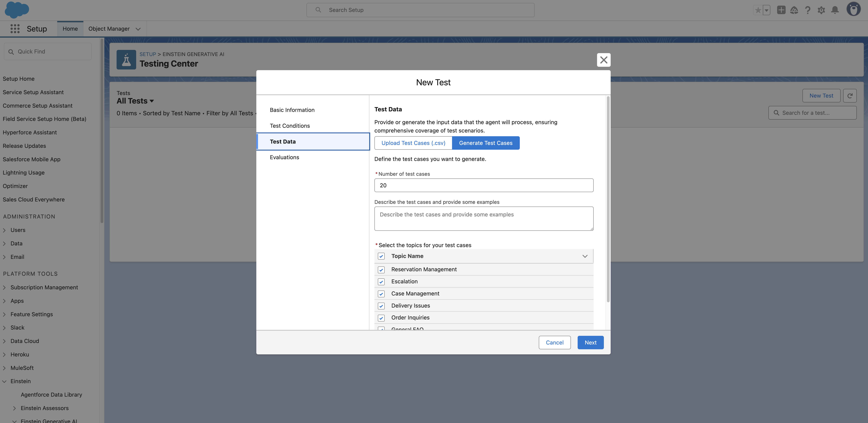Screen dimensions: 868x423
Task: Click the user avatar profile icon
Action: (x=854, y=9)
